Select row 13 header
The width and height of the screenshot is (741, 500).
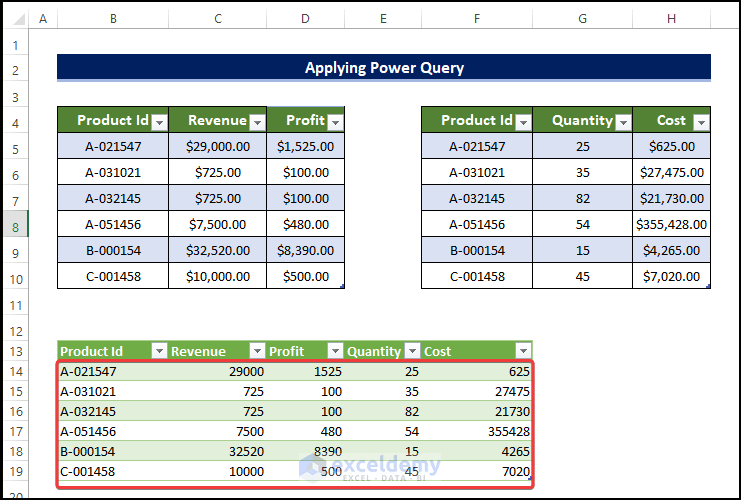coord(16,351)
